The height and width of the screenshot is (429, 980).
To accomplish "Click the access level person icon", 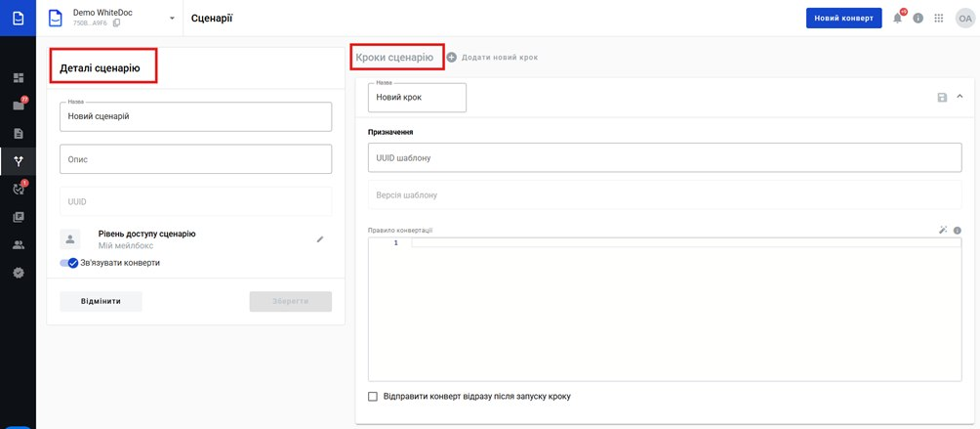I will [x=70, y=238].
